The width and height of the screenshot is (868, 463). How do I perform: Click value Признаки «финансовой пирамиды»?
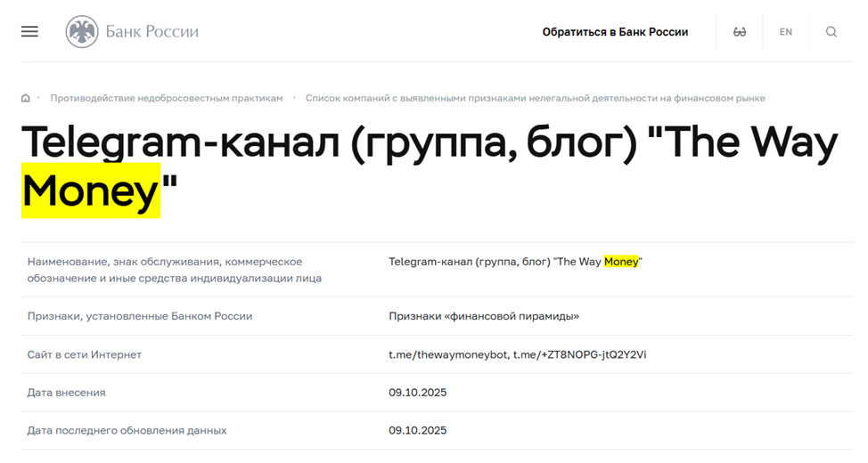(484, 316)
